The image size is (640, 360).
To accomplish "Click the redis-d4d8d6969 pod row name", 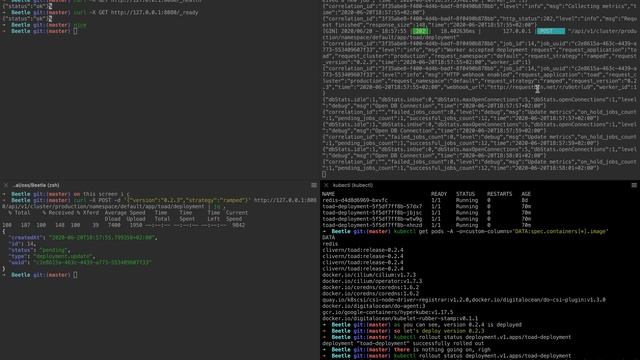I will 355,200.
